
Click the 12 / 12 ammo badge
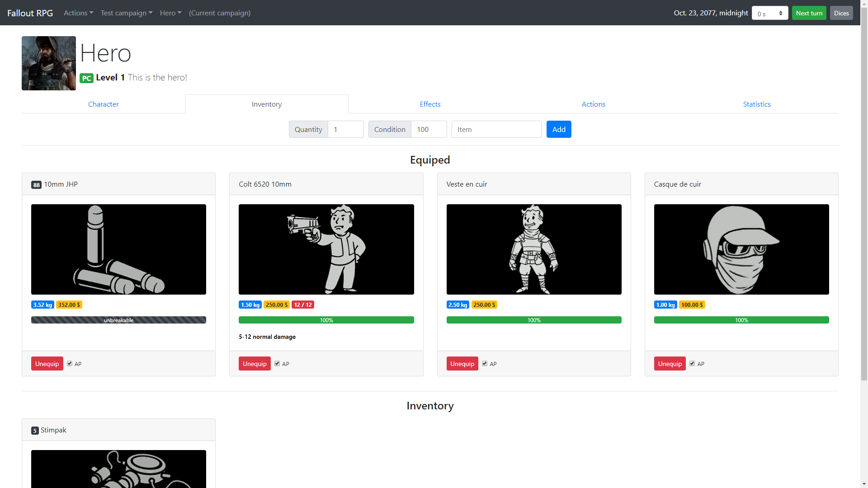[x=303, y=305]
